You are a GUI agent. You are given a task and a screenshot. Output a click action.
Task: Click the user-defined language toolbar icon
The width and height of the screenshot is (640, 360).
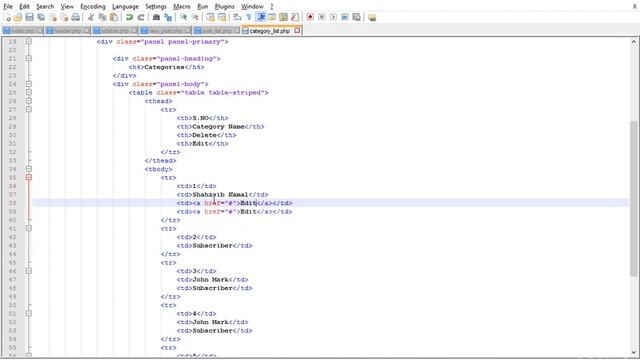click(272, 17)
